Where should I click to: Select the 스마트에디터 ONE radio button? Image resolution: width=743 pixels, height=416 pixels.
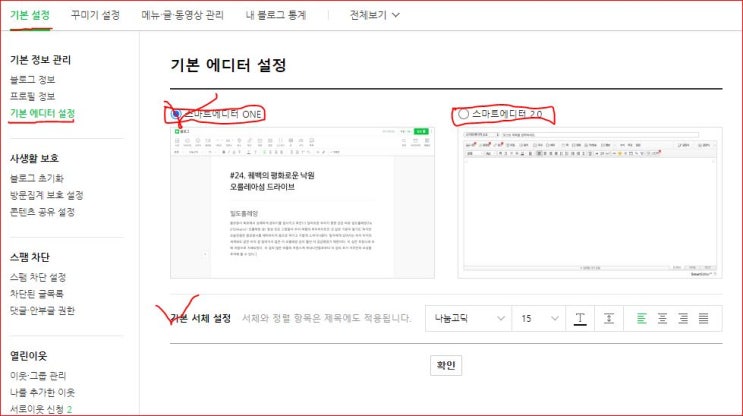[176, 114]
